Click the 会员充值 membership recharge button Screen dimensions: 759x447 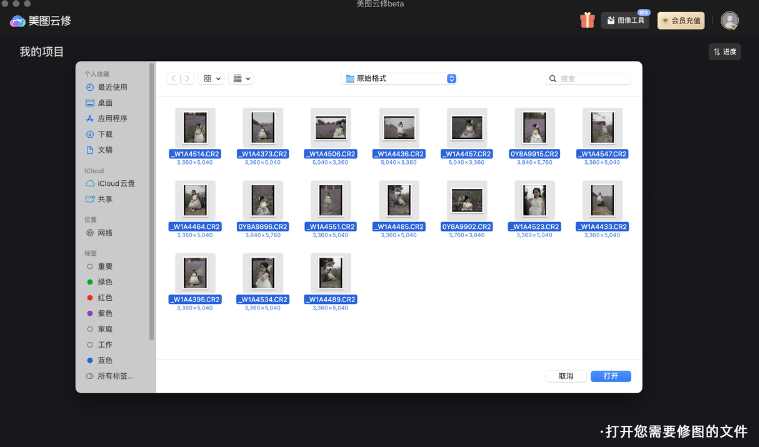click(680, 20)
